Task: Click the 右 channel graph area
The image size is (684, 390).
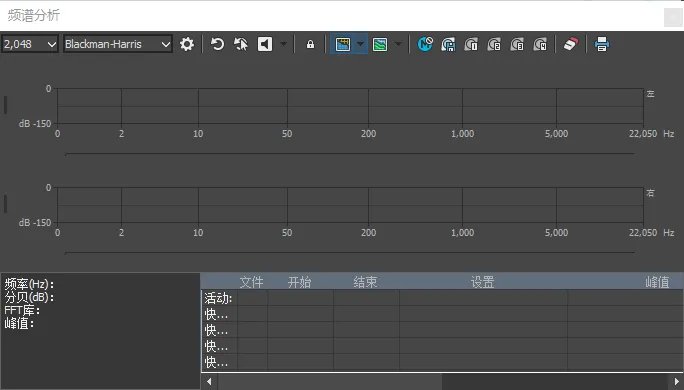Action: [x=350, y=205]
